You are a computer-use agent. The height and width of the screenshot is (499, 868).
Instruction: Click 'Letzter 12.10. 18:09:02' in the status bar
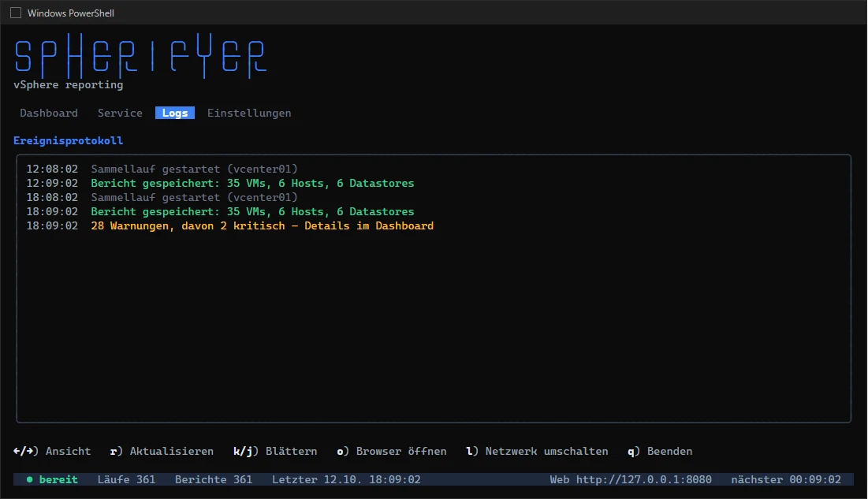[x=346, y=479]
